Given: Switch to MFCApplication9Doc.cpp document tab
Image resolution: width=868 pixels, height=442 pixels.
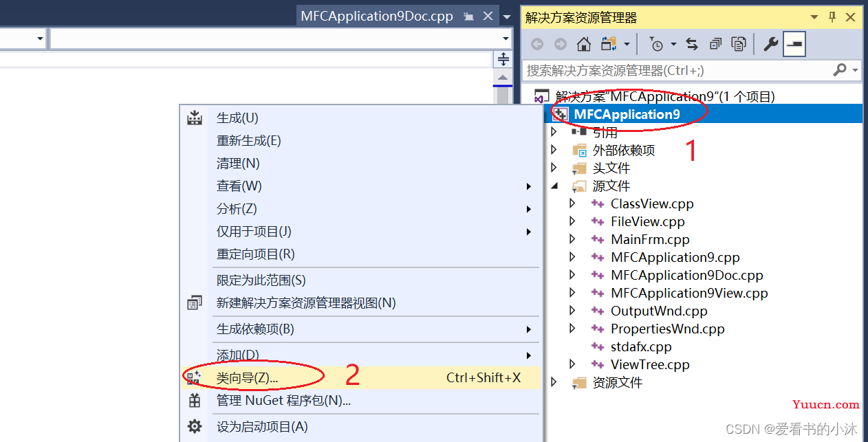Looking at the screenshot, I should click(377, 16).
